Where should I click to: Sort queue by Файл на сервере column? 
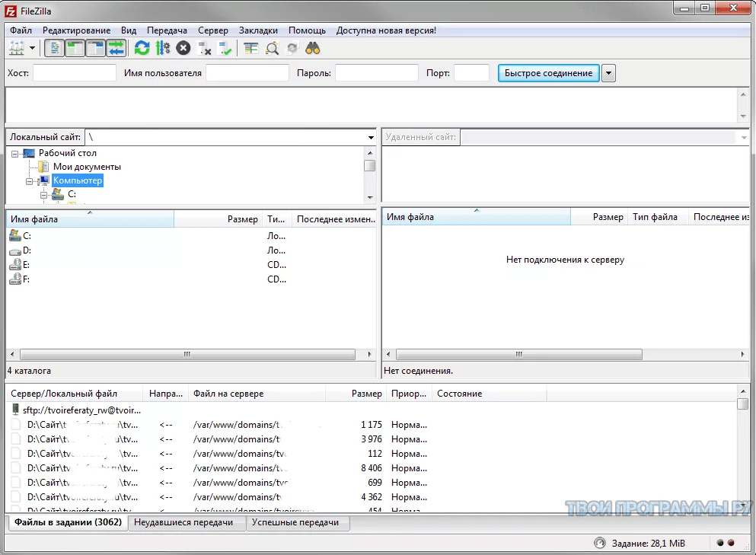pyautogui.click(x=257, y=394)
